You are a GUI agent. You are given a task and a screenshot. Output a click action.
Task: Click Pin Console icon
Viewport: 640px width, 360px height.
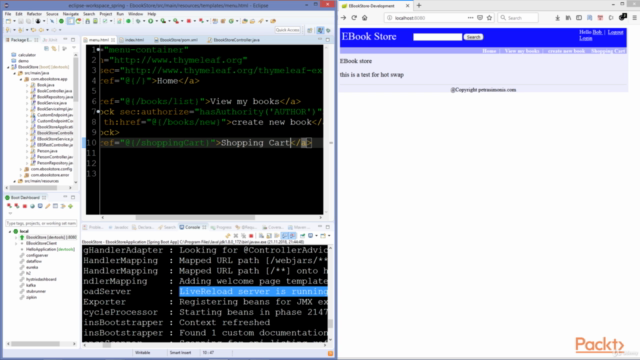pyautogui.click(x=302, y=236)
